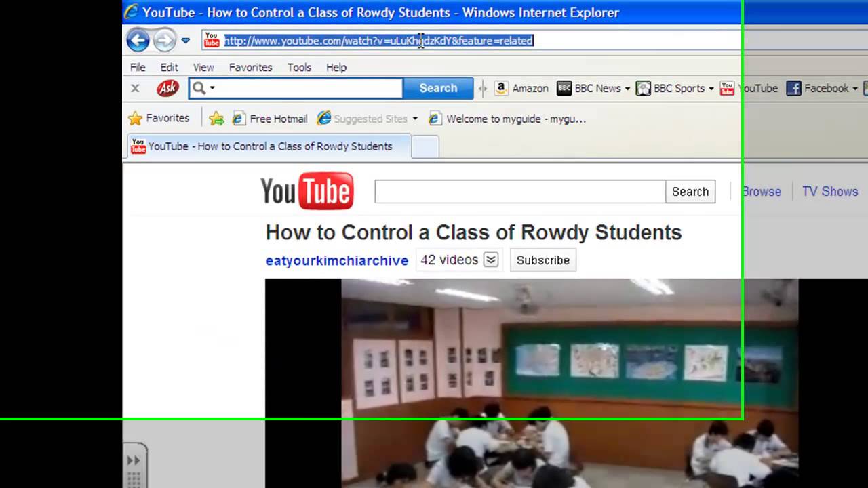The height and width of the screenshot is (488, 868).
Task: Open the TV Shows link
Action: (x=830, y=191)
